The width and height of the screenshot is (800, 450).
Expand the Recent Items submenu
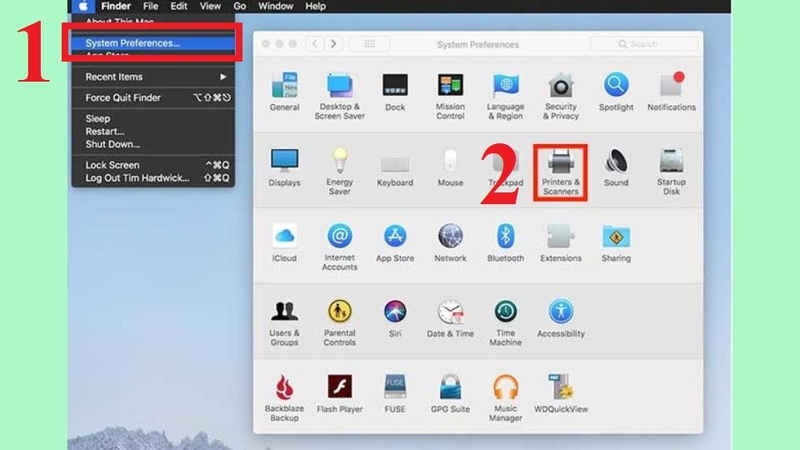pos(153,77)
